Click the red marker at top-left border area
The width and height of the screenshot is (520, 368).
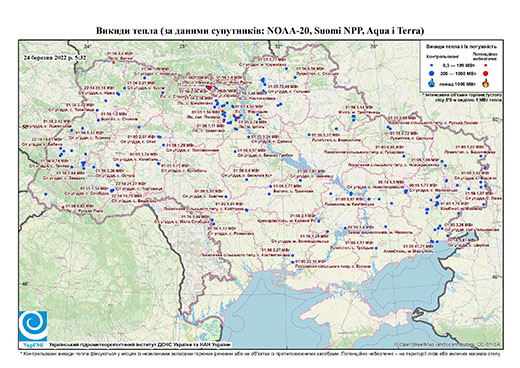tap(114, 62)
